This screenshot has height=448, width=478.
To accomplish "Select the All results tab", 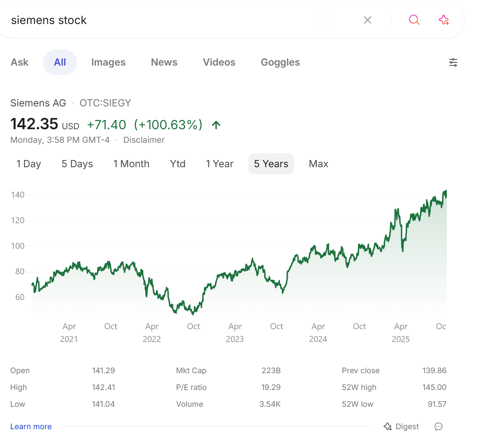I will coord(60,62).
